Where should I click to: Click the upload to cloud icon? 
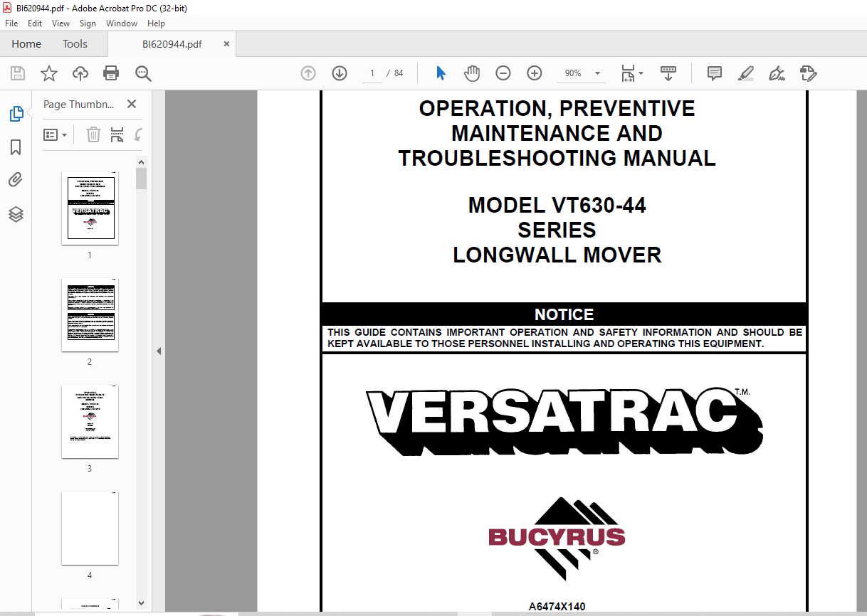[80, 73]
